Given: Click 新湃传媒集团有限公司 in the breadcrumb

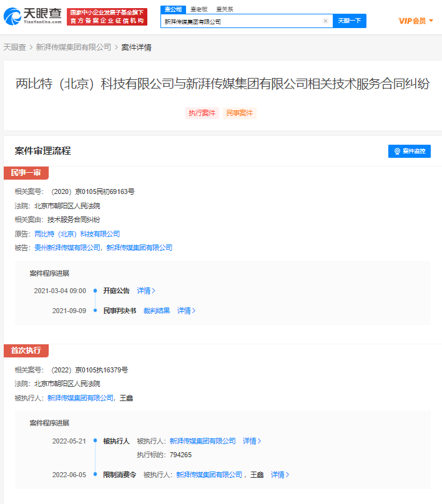Looking at the screenshot, I should (x=74, y=47).
